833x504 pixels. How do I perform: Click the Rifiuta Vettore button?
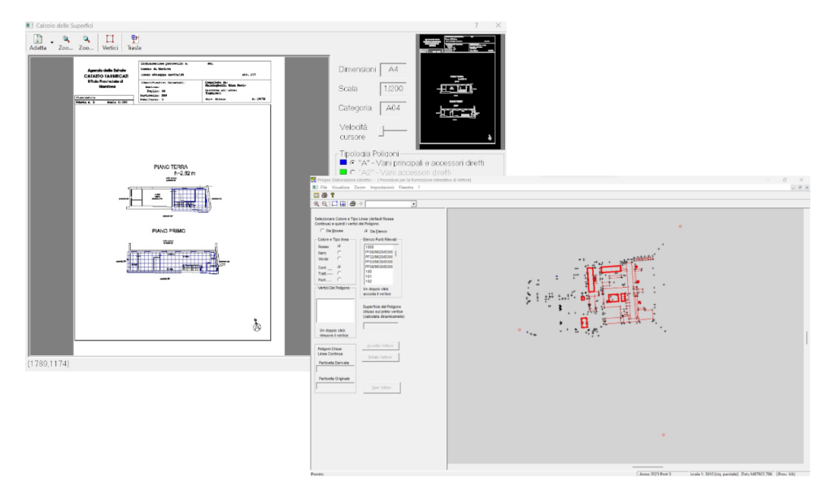tap(381, 358)
